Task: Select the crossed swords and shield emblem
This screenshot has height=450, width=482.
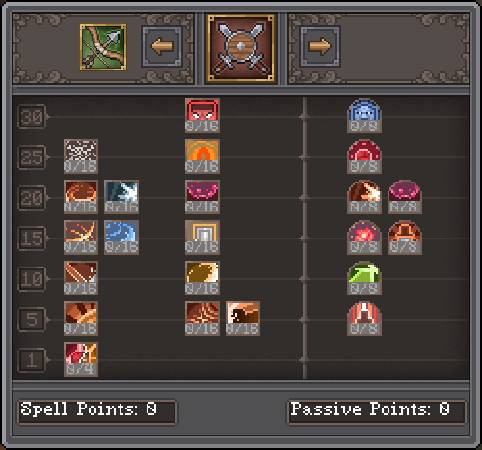Action: (x=241, y=48)
